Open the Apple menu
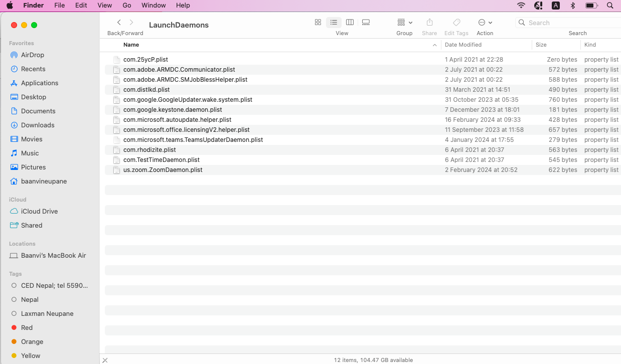 tap(10, 6)
